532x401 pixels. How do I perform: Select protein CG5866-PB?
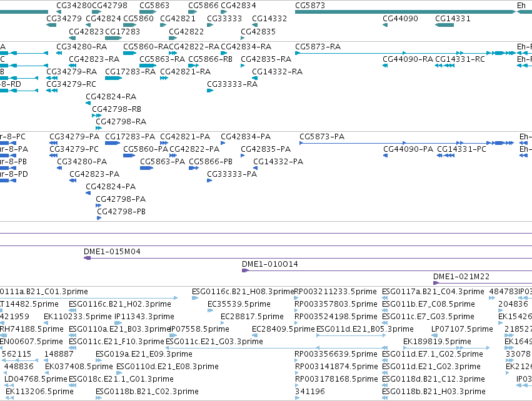point(211,162)
